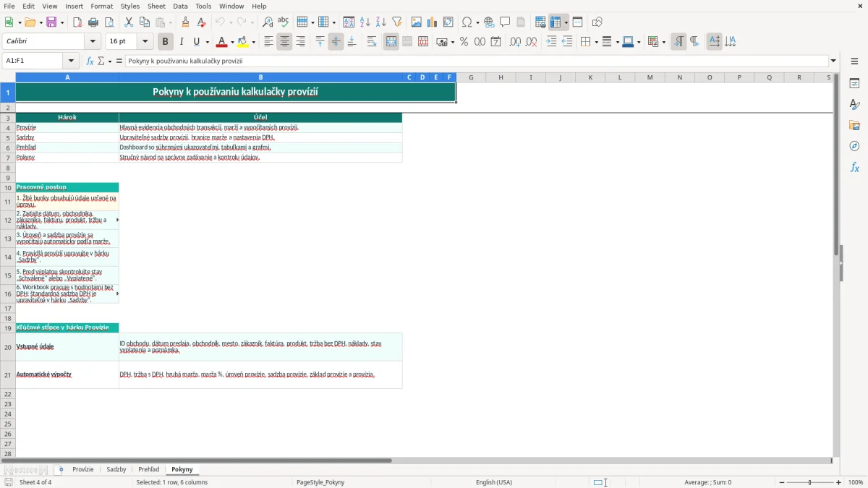868x488 pixels.
Task: Insert a chart from the toolbar
Action: click(x=433, y=22)
